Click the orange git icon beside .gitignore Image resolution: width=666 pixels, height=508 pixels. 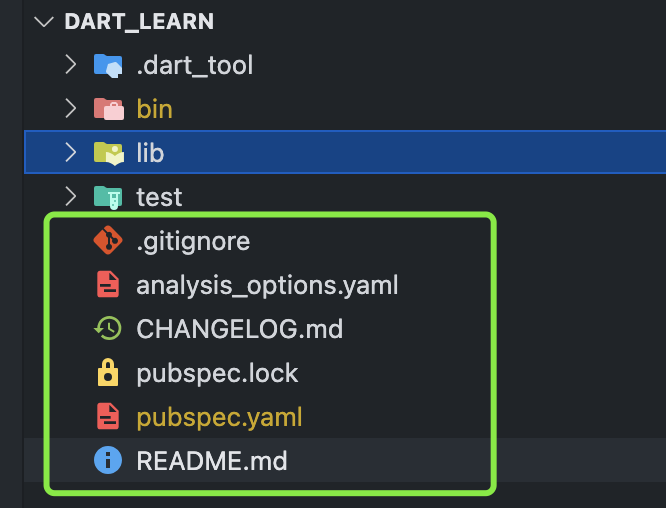pyautogui.click(x=108, y=240)
